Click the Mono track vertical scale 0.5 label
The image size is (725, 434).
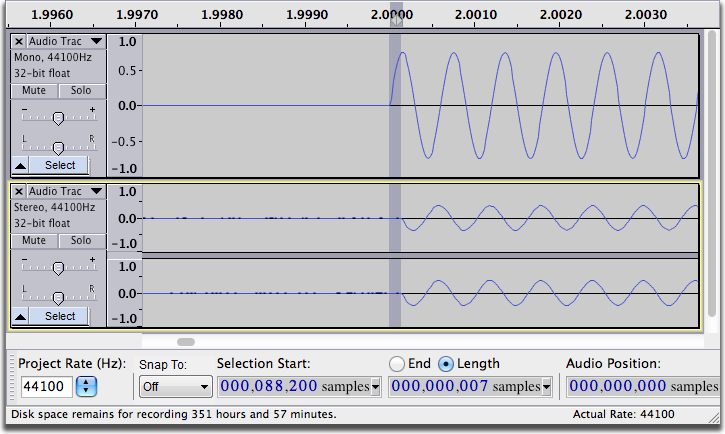pyautogui.click(x=127, y=71)
